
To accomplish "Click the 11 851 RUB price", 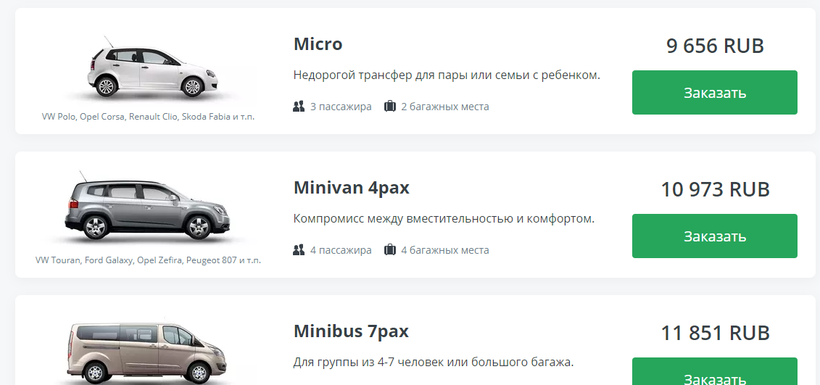I will 715,333.
